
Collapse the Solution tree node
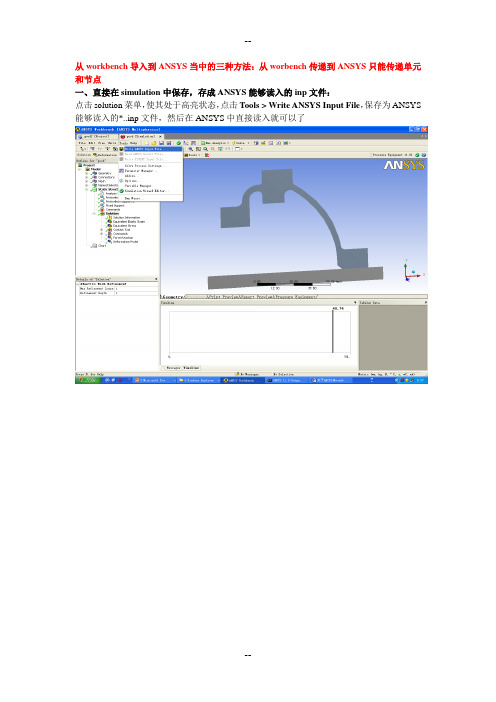coord(94,214)
